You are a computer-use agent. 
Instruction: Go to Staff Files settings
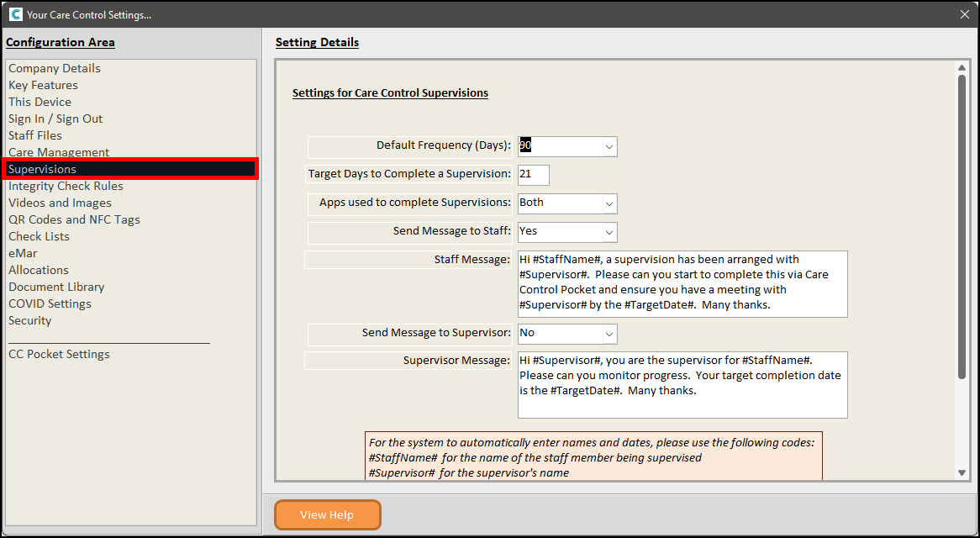[35, 135]
